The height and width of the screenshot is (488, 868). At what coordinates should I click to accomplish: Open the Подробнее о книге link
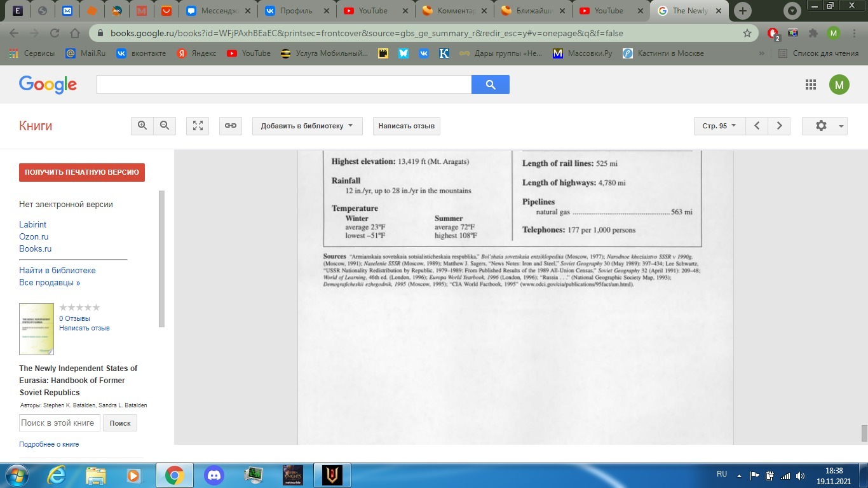(49, 444)
